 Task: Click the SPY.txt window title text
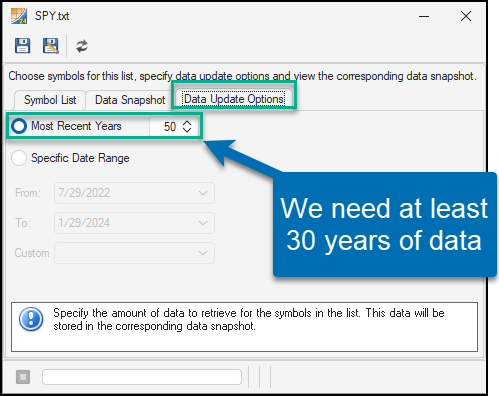click(52, 16)
